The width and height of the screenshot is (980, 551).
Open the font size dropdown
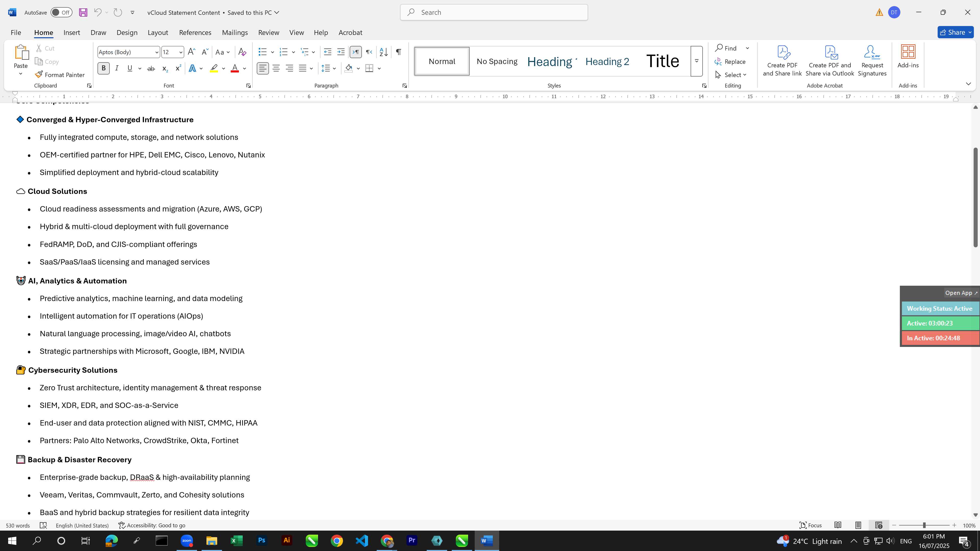[x=181, y=52]
